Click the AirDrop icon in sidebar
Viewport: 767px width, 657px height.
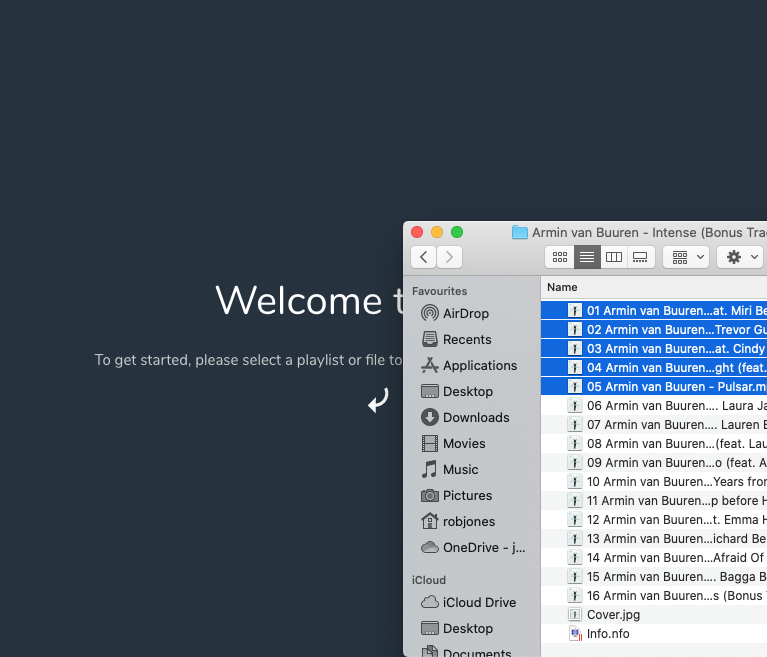430,313
